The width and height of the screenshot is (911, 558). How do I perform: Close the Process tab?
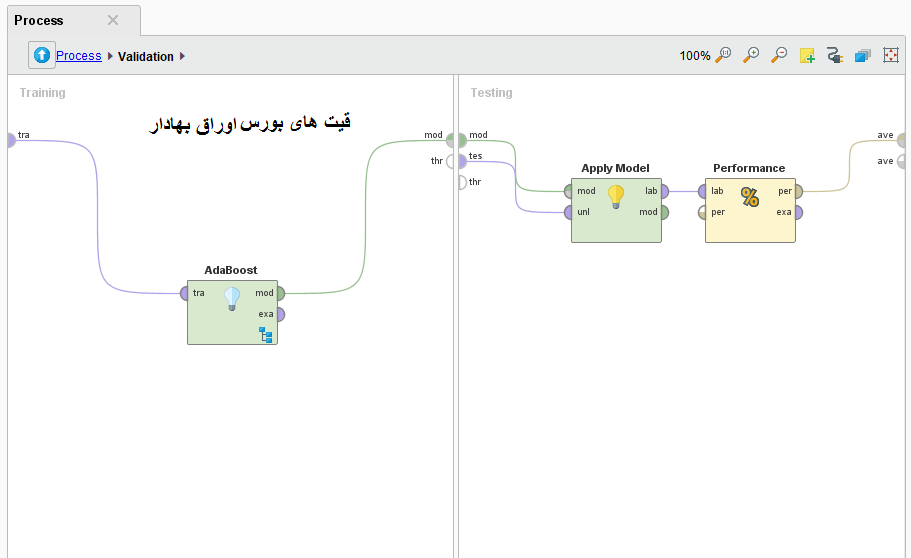pos(113,20)
